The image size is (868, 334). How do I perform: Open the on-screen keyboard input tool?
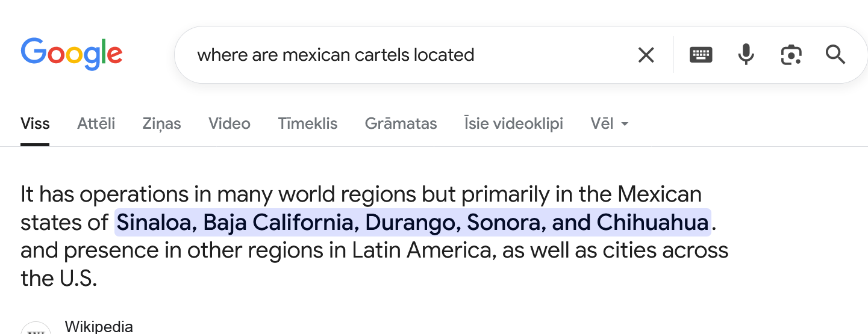[701, 55]
